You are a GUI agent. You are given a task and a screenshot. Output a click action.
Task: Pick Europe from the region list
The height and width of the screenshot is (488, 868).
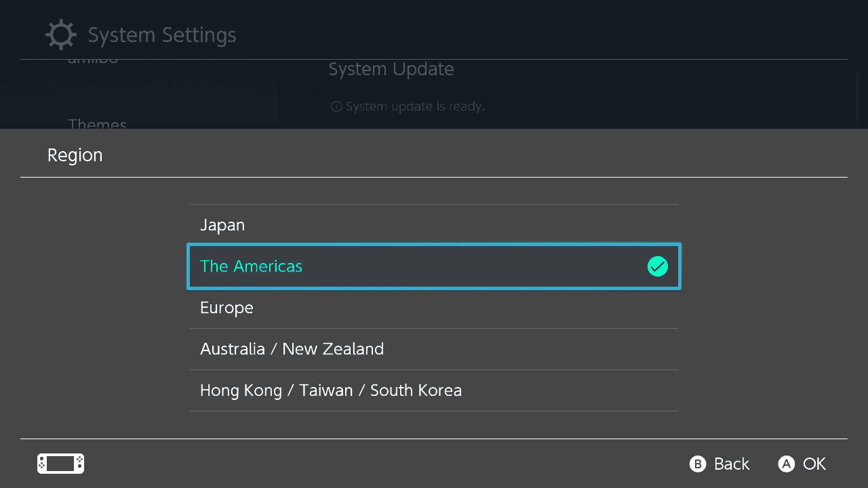(434, 308)
